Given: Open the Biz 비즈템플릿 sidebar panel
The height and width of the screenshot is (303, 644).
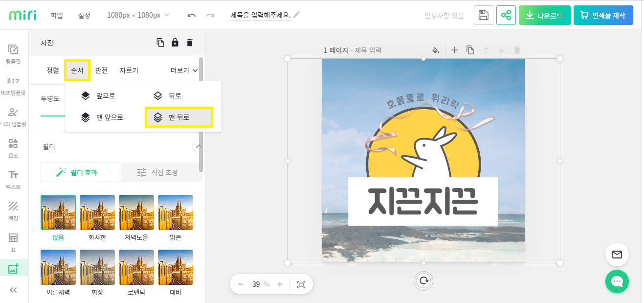Looking at the screenshot, I should (14, 86).
